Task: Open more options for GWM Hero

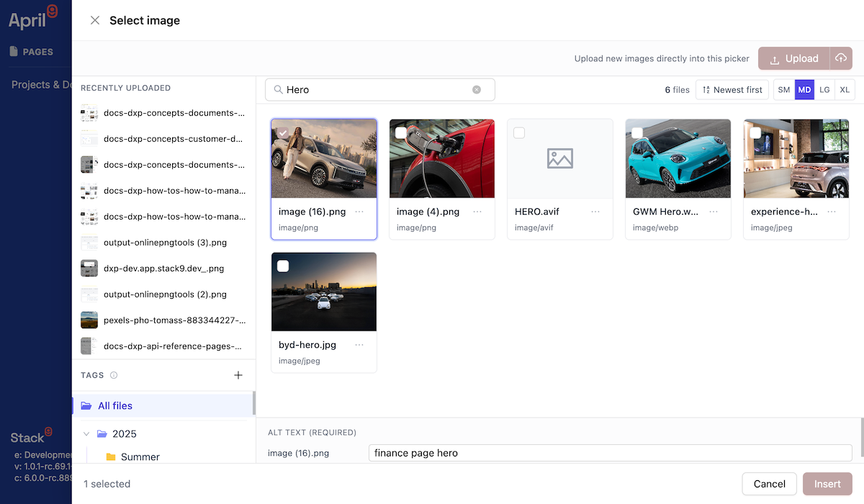Action: 714,212
